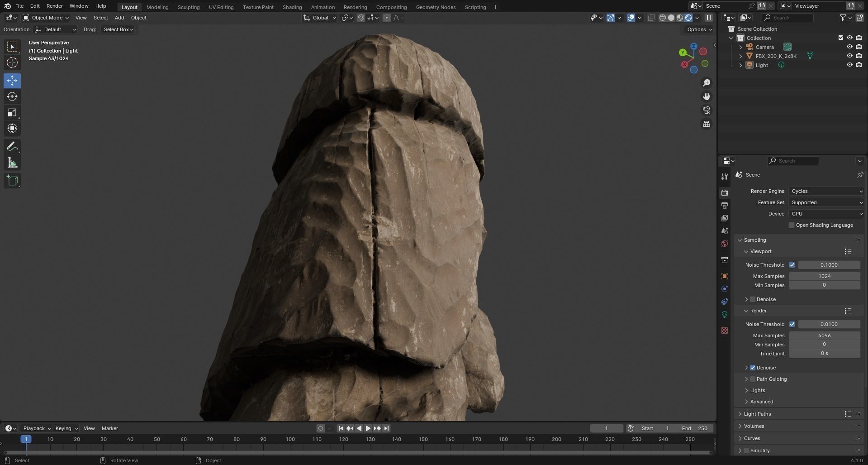The width and height of the screenshot is (868, 465).
Task: Open the File menu
Action: click(x=19, y=6)
